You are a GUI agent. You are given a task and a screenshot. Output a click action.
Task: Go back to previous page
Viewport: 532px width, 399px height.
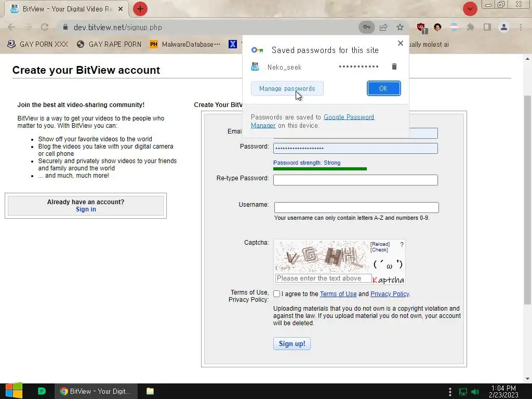click(11, 27)
